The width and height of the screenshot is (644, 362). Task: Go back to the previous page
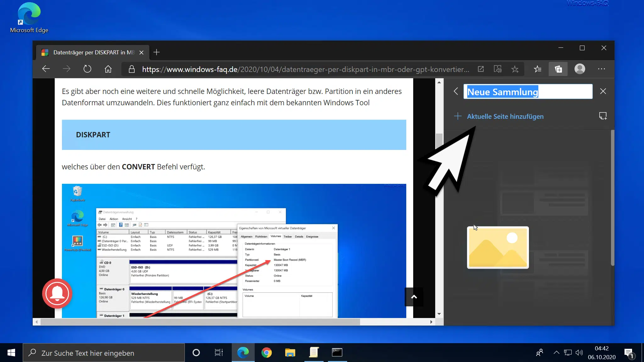tap(46, 69)
